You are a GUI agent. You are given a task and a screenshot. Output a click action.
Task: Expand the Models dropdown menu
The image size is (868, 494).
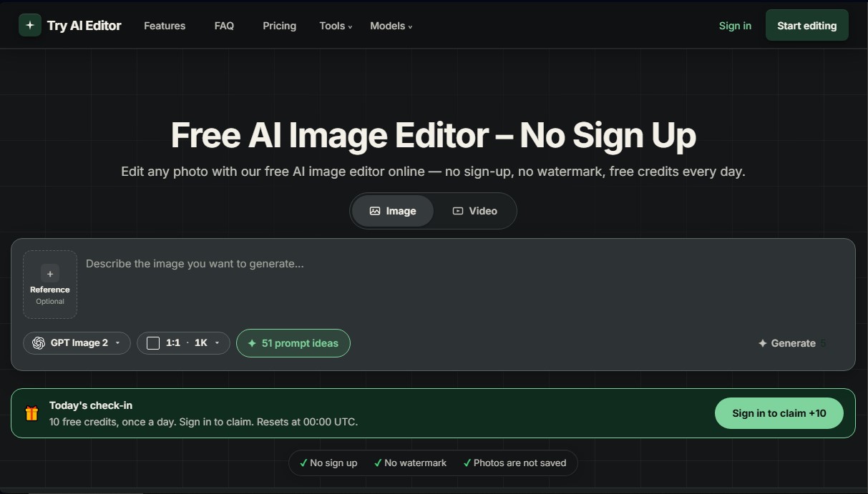(391, 26)
